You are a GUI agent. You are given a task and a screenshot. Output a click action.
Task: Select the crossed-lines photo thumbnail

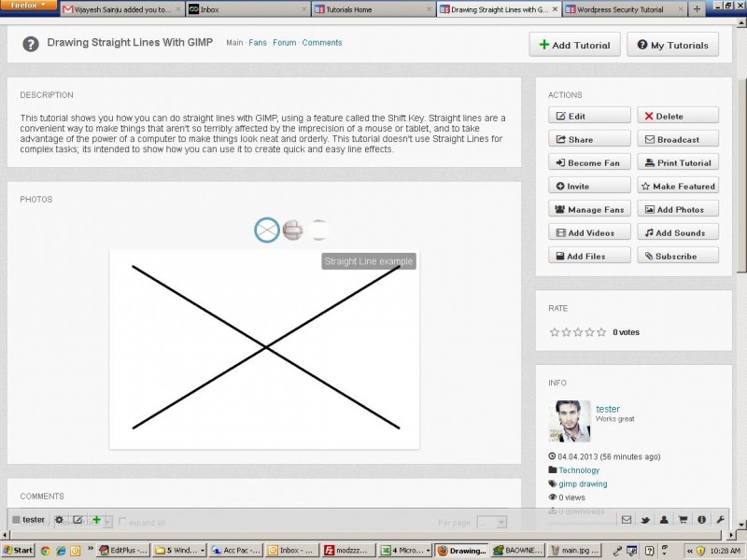point(267,230)
